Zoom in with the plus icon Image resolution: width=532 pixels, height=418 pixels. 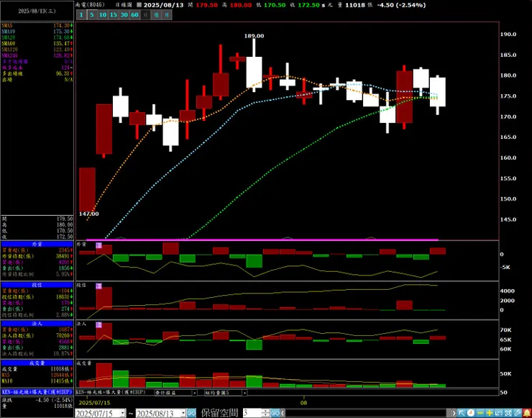point(490,413)
